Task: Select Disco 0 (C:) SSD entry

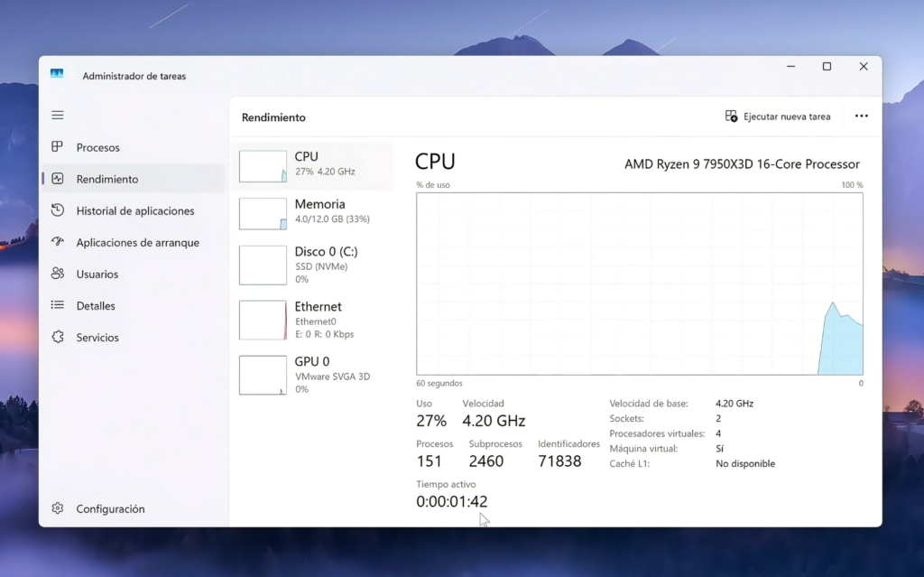Action: (312, 265)
